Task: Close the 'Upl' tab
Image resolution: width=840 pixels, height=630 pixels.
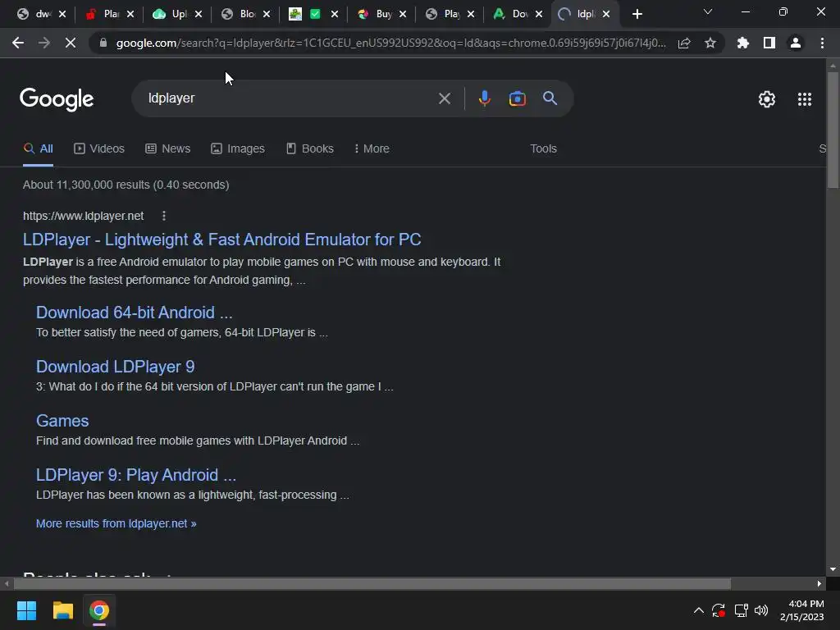Action: (x=199, y=15)
